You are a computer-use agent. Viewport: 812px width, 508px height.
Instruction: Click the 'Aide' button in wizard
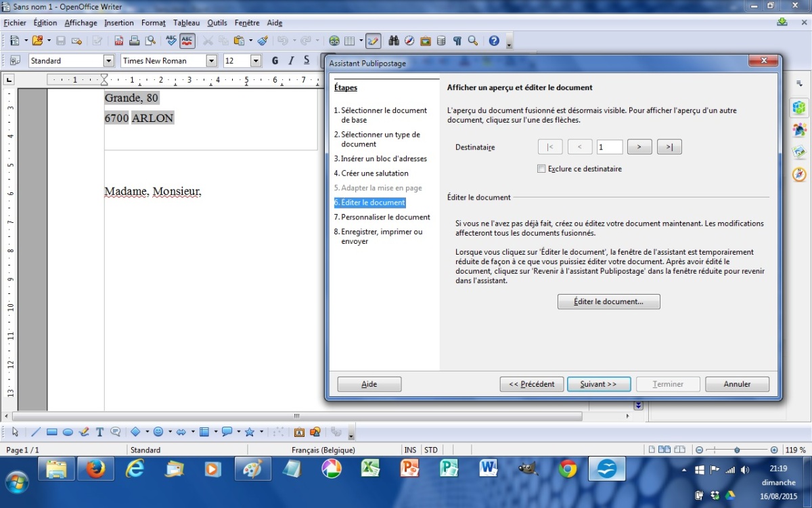(369, 384)
